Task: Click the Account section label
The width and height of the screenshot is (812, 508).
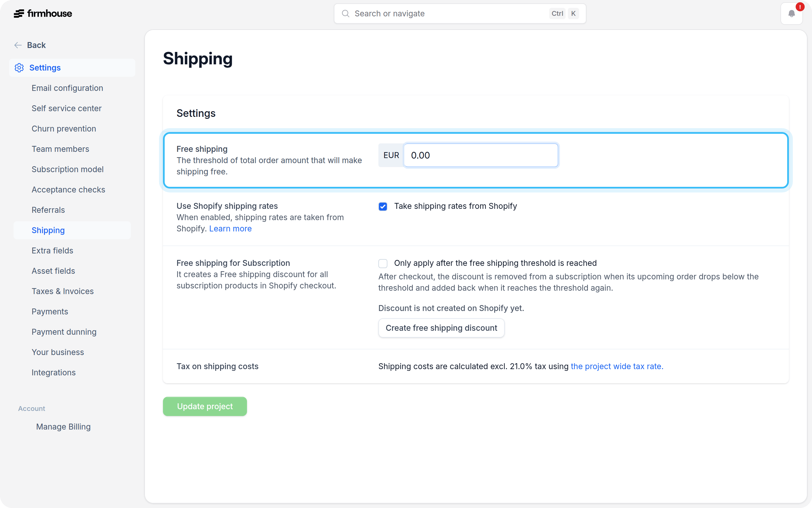Action: click(32, 409)
